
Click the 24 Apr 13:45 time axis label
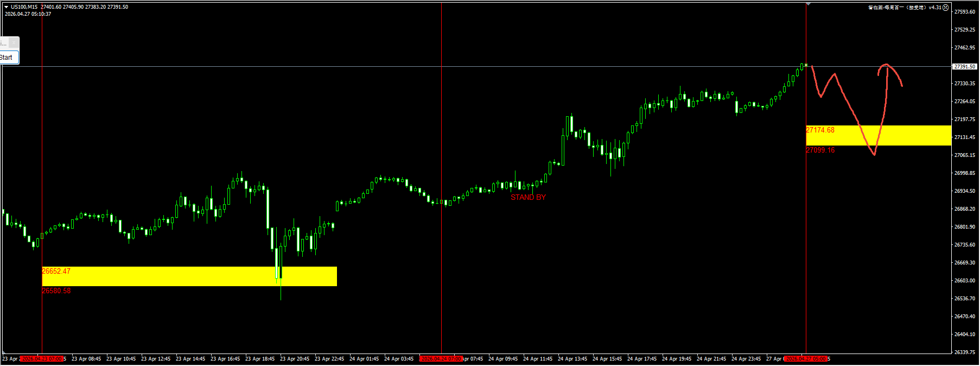[572, 359]
